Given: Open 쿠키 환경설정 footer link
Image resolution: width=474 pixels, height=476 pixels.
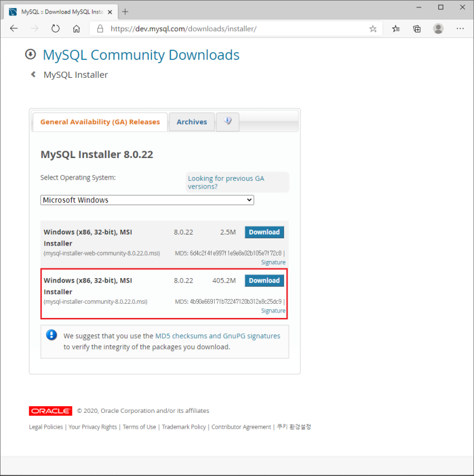Looking at the screenshot, I should pos(294,427).
